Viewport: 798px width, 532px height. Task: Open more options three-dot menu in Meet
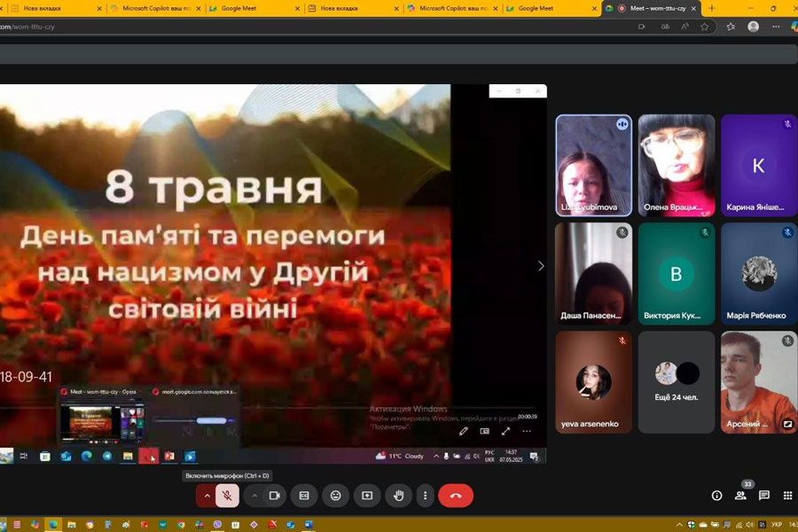click(x=425, y=496)
